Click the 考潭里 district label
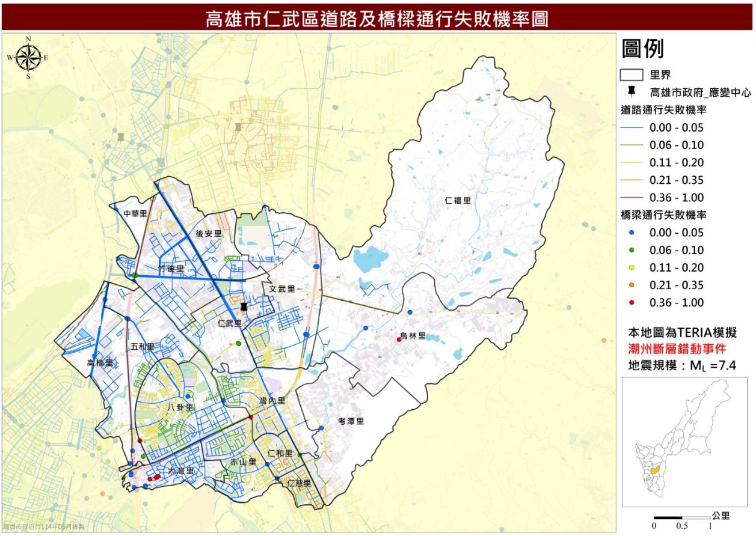The width and height of the screenshot is (756, 536). click(x=351, y=421)
